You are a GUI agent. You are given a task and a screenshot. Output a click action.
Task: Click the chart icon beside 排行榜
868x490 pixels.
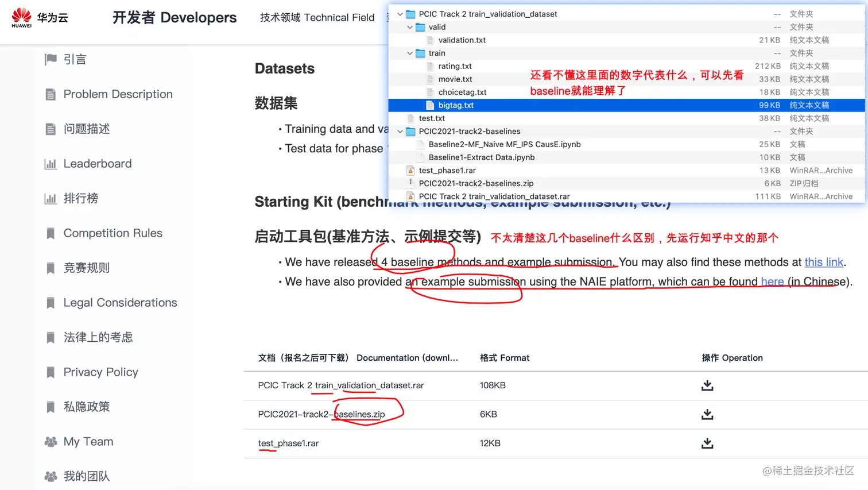51,198
